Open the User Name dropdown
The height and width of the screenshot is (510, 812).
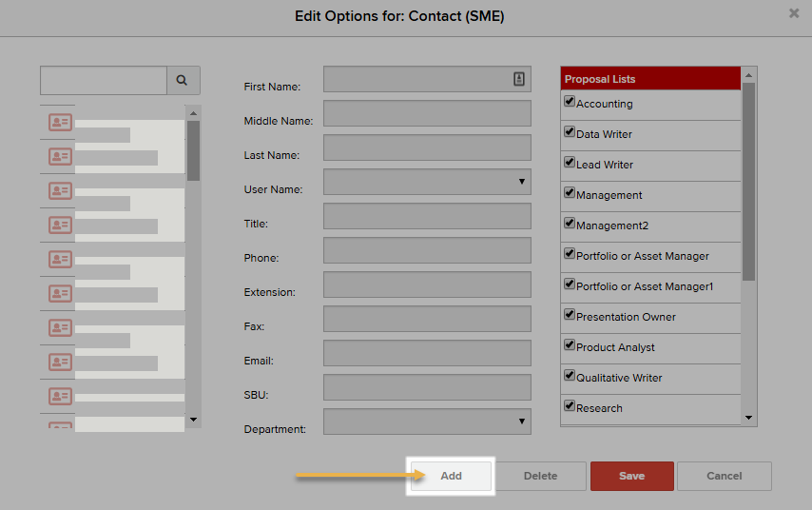point(427,182)
